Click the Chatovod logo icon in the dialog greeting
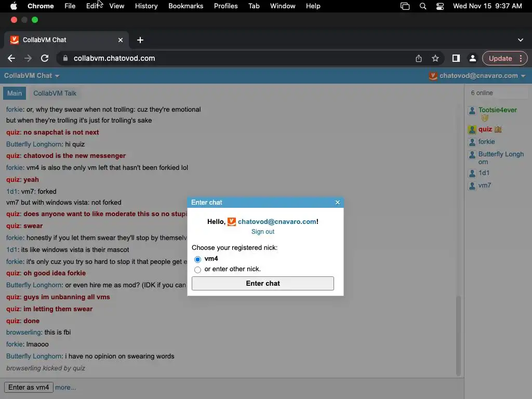Screen dimensions: 532x399 coord(231,221)
